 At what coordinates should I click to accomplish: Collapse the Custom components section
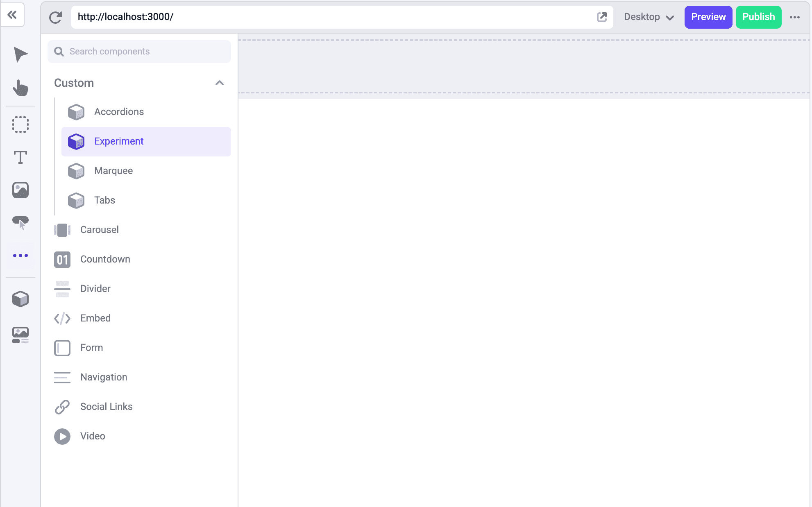[x=220, y=83]
